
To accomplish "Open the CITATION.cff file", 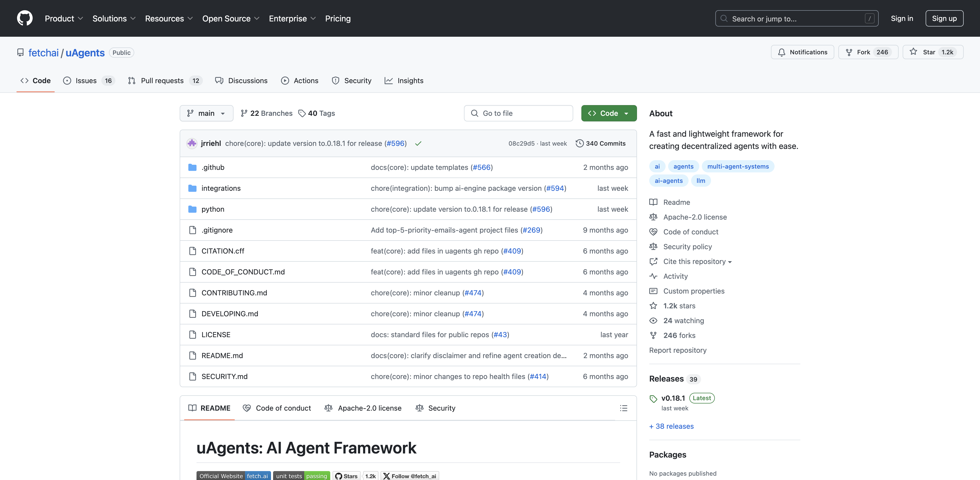I will [223, 251].
